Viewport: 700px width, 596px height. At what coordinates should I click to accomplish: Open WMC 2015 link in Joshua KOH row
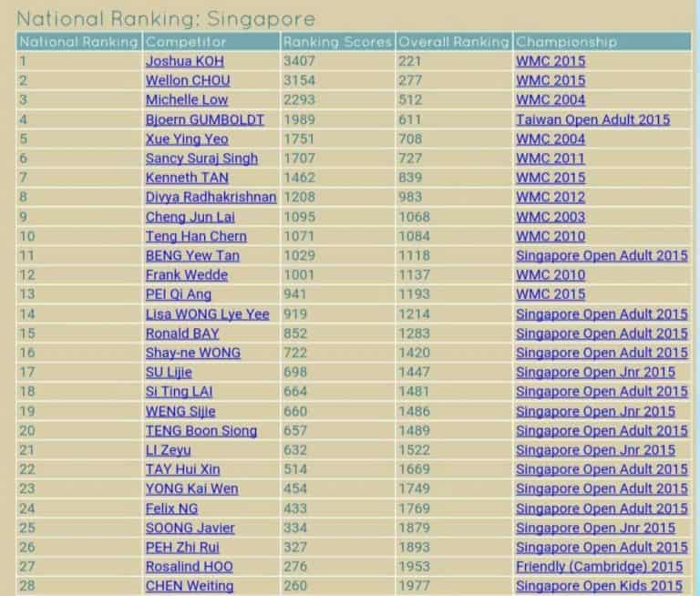(550, 61)
